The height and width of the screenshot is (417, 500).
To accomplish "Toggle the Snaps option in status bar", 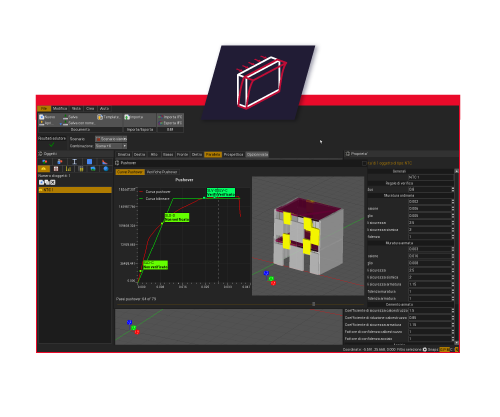I will coord(425,349).
